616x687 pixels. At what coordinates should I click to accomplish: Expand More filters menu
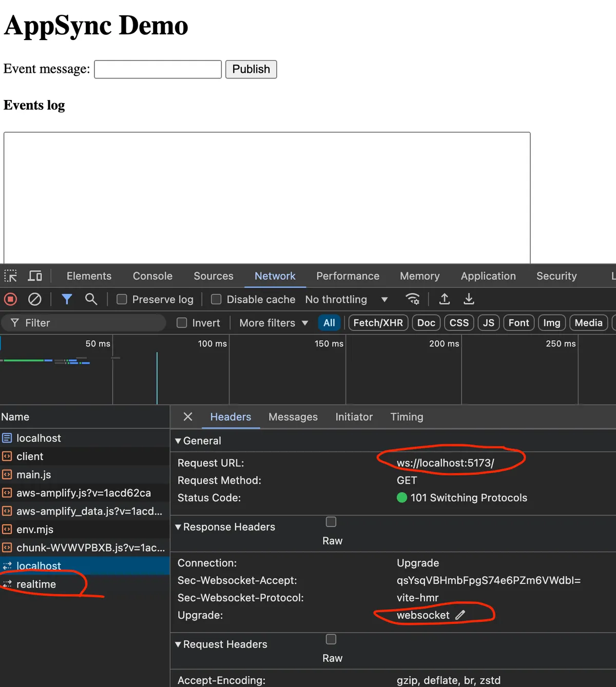[x=273, y=323]
